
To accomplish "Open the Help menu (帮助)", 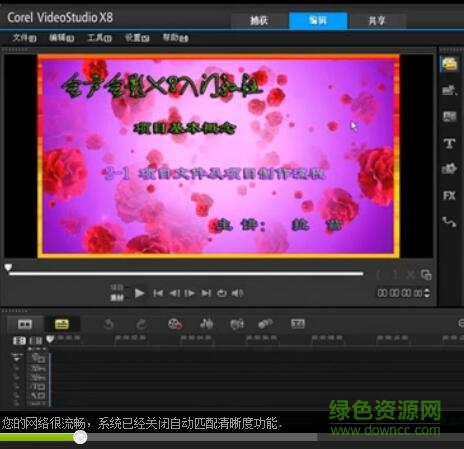I will [175, 38].
